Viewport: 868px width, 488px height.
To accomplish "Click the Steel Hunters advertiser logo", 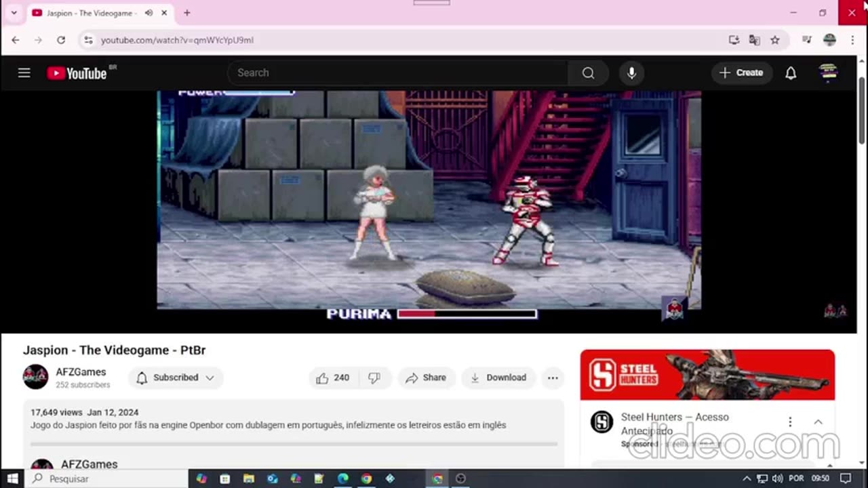I will pos(601,422).
